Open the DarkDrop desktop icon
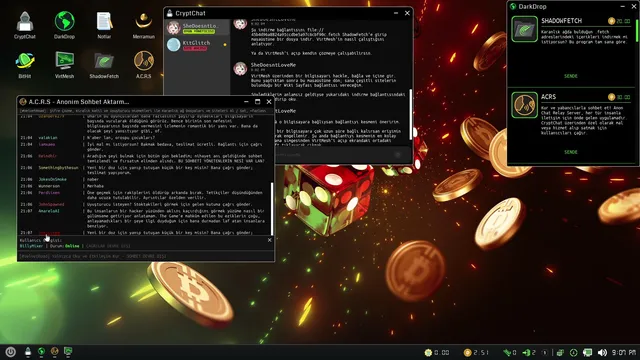The height and width of the screenshot is (360, 640). (64, 25)
